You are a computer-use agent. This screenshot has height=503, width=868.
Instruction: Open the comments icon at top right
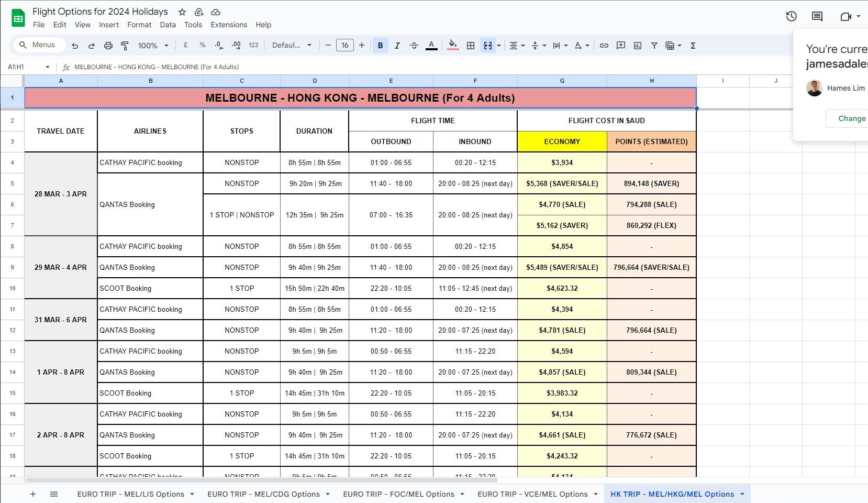[817, 16]
